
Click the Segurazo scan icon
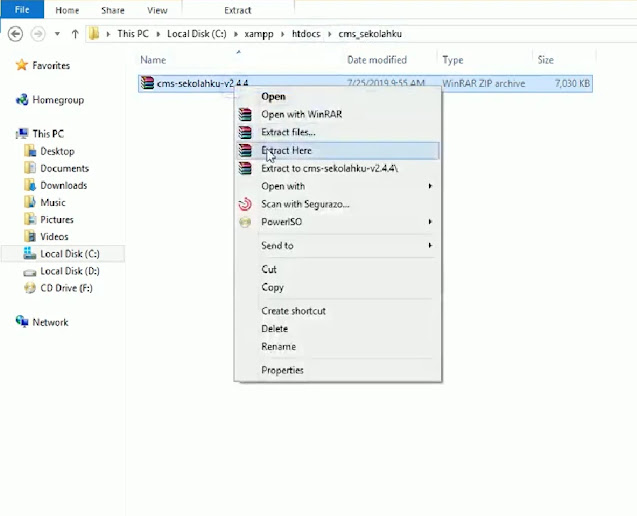pos(245,204)
